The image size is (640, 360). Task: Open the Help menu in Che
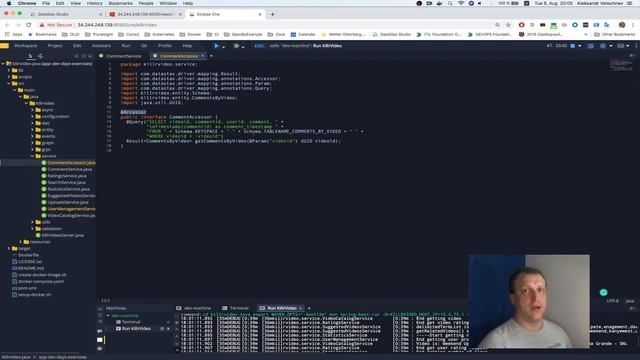pyautogui.click(x=187, y=46)
